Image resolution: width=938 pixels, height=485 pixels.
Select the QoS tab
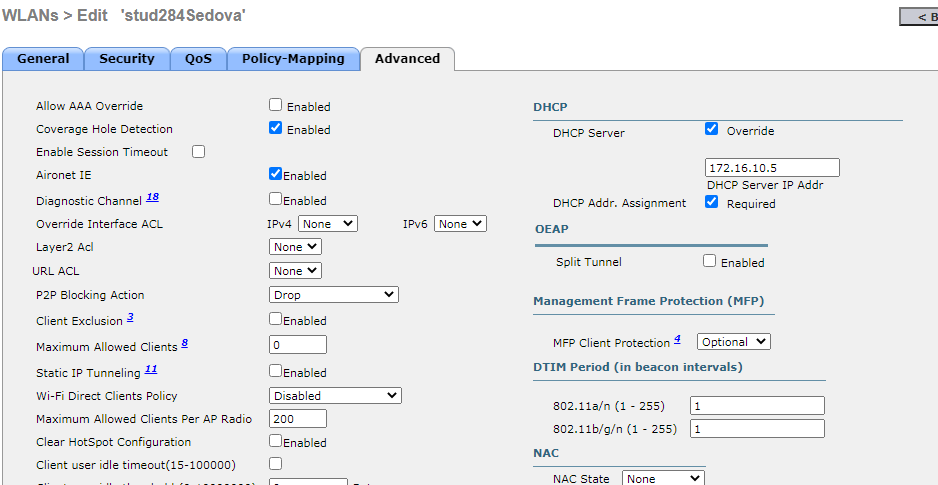tap(198, 59)
